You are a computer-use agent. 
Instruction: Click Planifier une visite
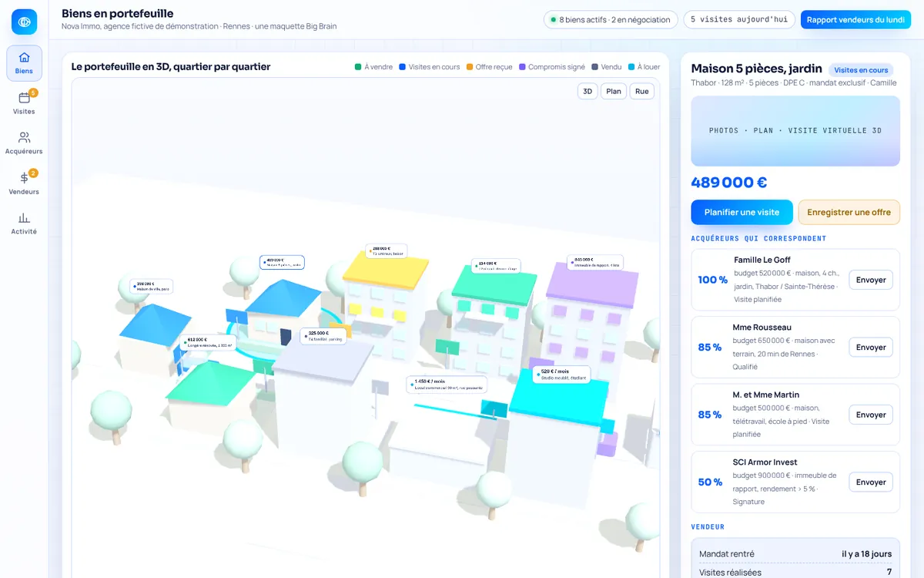tap(742, 212)
